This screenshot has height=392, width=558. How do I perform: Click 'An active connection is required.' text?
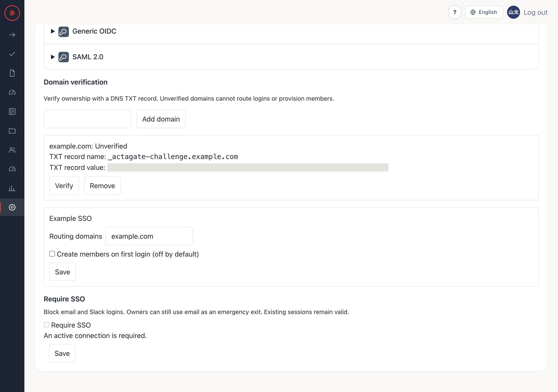coord(95,335)
